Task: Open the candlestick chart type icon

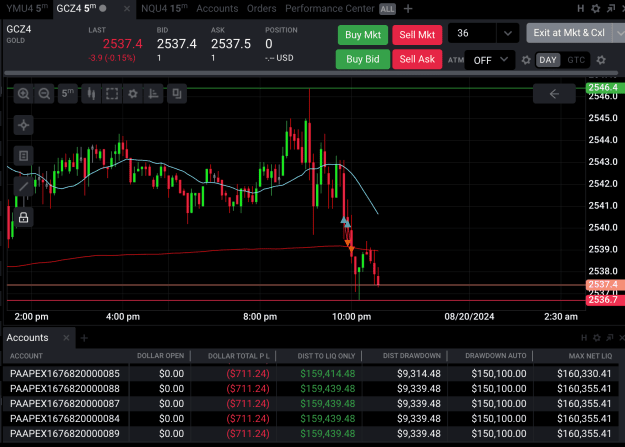Action: tap(91, 94)
